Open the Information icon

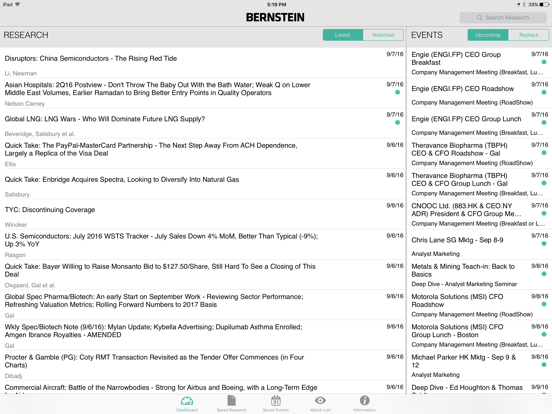click(365, 401)
